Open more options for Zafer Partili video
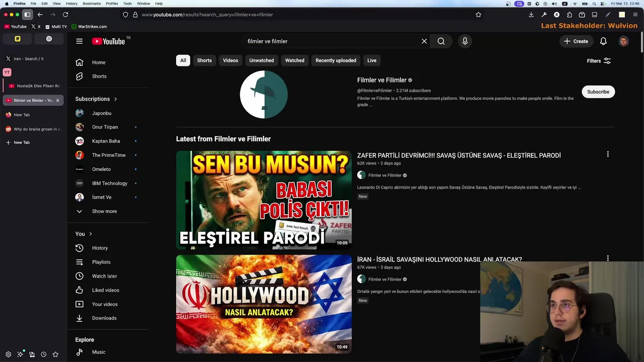The image size is (644, 362). pos(608,154)
